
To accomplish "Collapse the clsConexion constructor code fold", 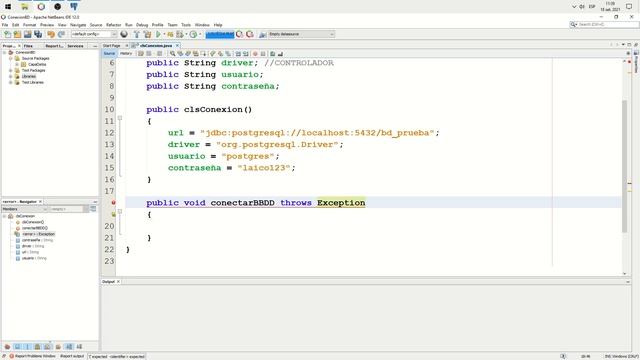I will [x=120, y=118].
